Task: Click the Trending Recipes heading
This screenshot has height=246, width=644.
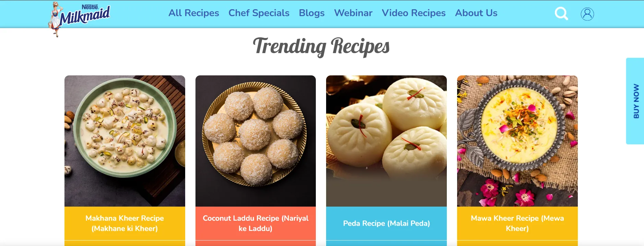Action: pos(321,46)
